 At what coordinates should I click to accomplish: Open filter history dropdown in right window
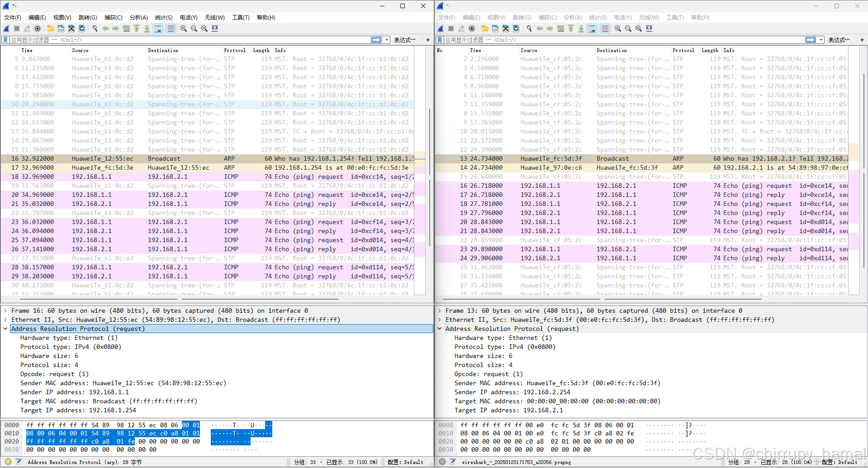(x=821, y=40)
